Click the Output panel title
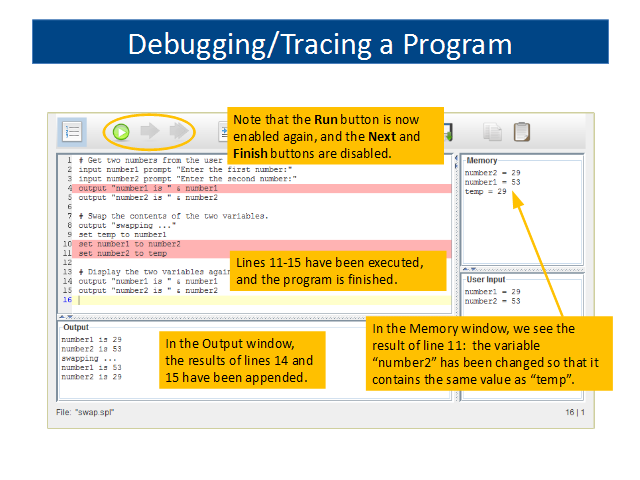The width and height of the screenshot is (640, 480). point(76,327)
